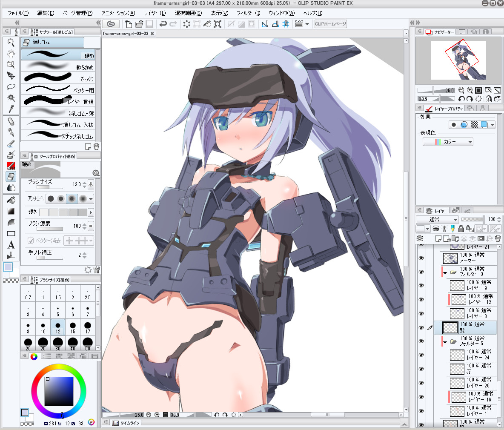Open the layer color effect dropdown arrow
This screenshot has height=430, width=504.
click(493, 125)
